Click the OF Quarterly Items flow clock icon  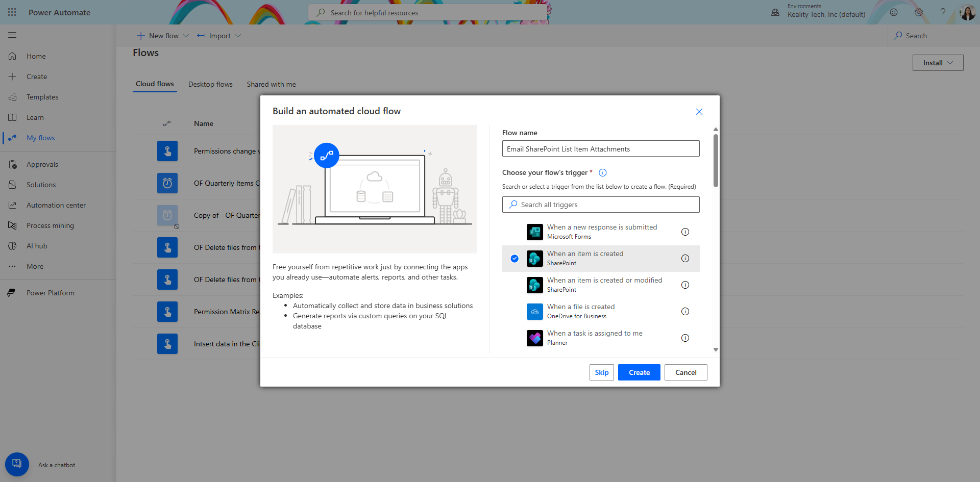(167, 183)
